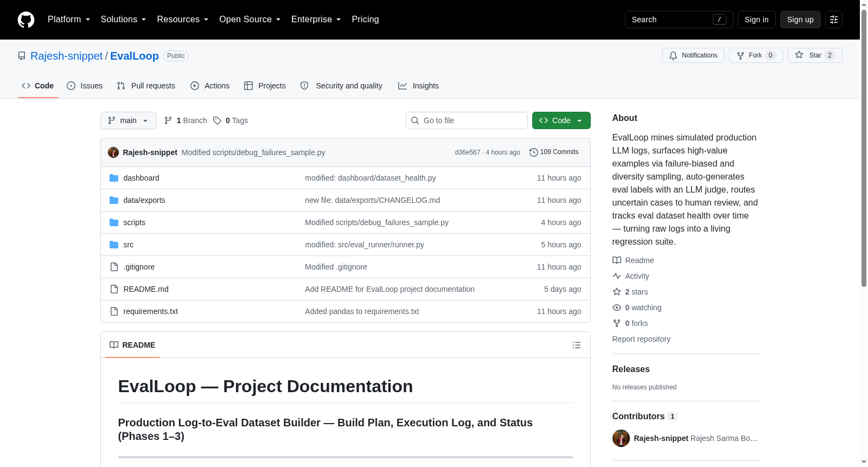The width and height of the screenshot is (868, 467).
Task: Open the Rajesh-snippet owner profile link
Action: [x=67, y=56]
